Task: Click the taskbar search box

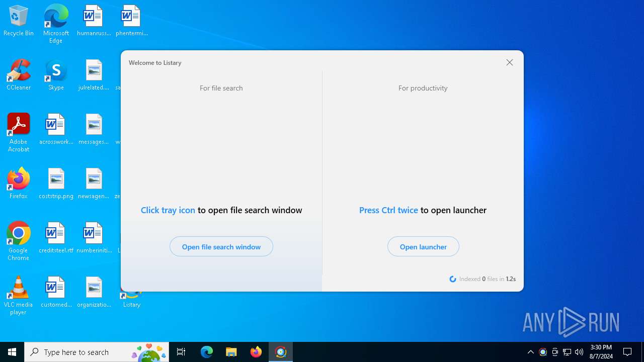Action: pos(97,352)
